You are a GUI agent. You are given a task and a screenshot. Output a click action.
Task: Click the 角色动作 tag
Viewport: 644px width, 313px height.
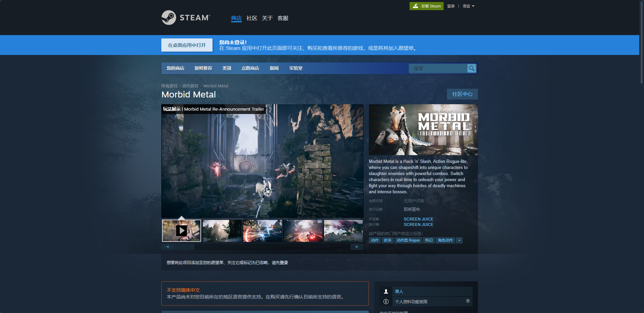(445, 240)
